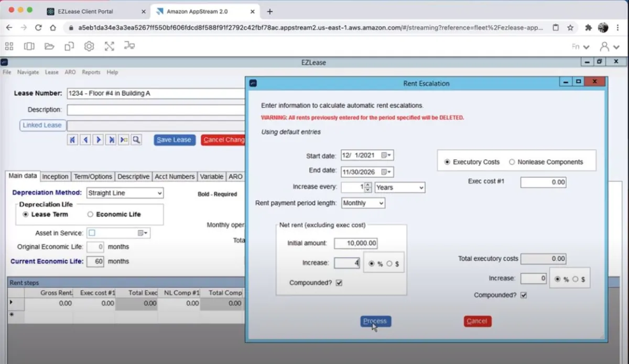The width and height of the screenshot is (629, 364).
Task: Switch to the Term/Options tab
Action: point(93,177)
